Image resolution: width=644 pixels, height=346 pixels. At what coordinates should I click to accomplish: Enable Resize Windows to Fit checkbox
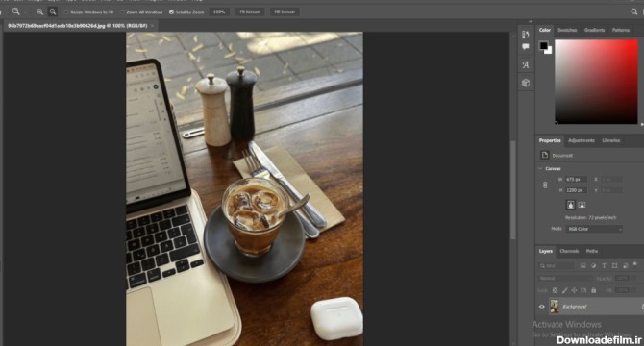66,12
